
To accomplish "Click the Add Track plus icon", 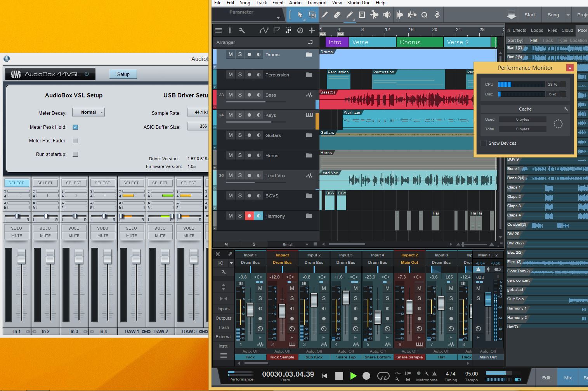I will click(312, 30).
